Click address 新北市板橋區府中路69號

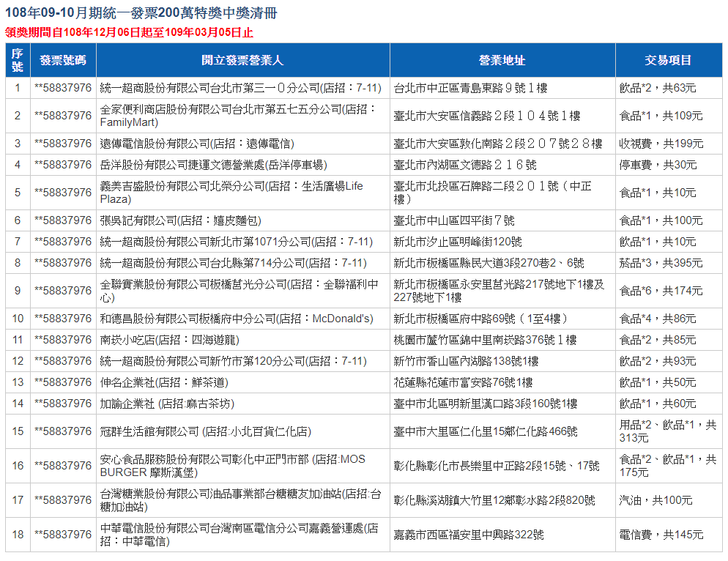pyautogui.click(x=480, y=319)
